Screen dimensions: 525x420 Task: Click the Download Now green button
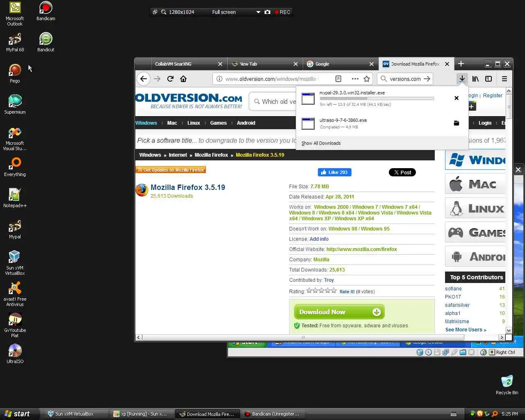[x=339, y=312]
